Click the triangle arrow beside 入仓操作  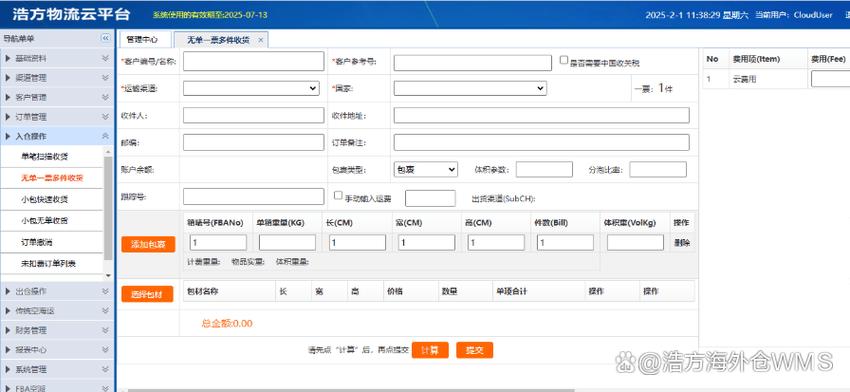(8, 137)
